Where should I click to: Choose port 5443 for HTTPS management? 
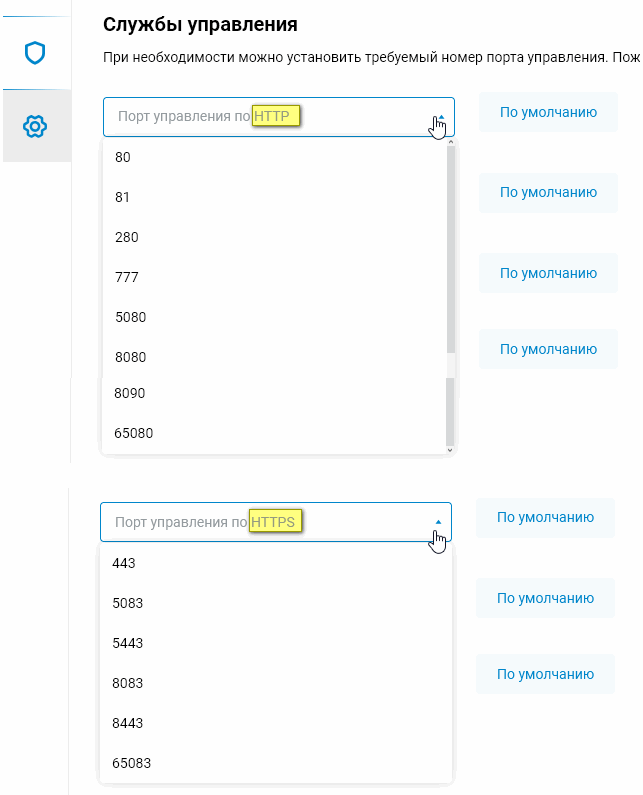tap(276, 643)
